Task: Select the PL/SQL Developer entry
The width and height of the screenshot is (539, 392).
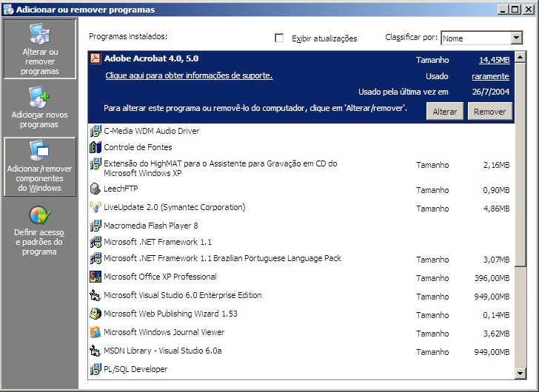Action: (x=301, y=369)
